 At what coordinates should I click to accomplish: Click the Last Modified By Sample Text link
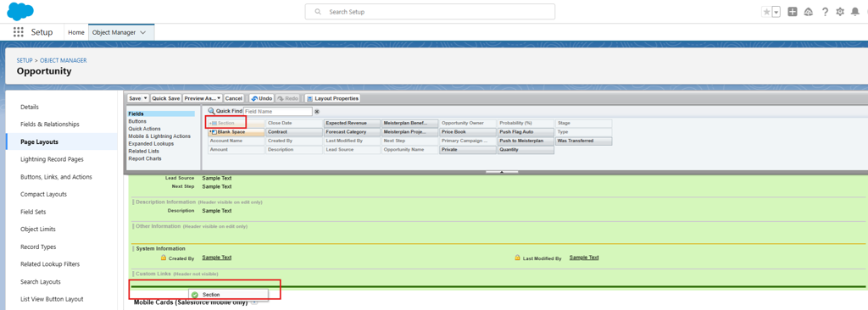(584, 258)
